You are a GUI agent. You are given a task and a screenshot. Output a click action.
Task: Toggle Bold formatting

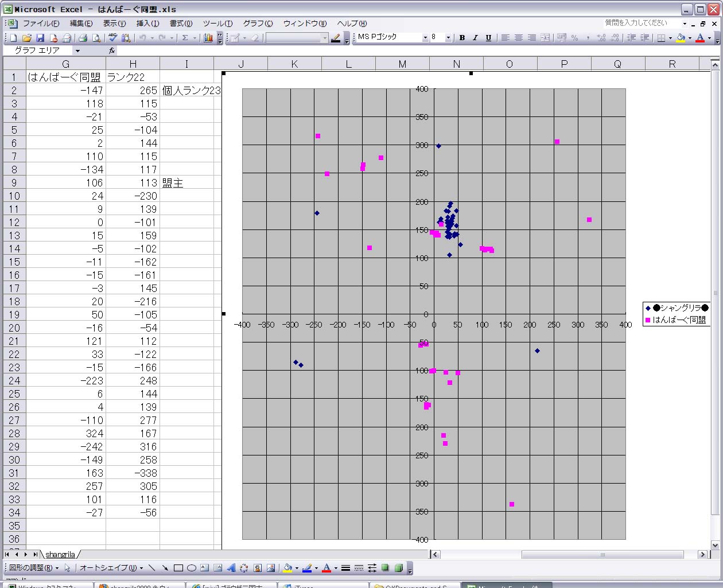coord(462,38)
